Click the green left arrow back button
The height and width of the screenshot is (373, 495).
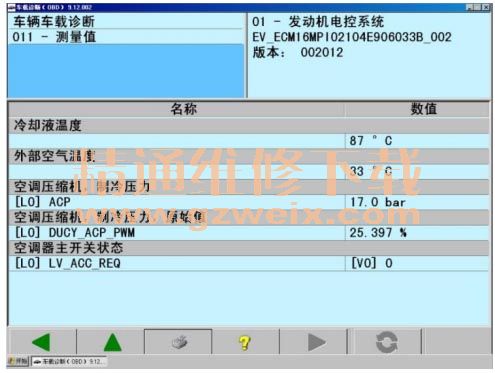(x=42, y=342)
